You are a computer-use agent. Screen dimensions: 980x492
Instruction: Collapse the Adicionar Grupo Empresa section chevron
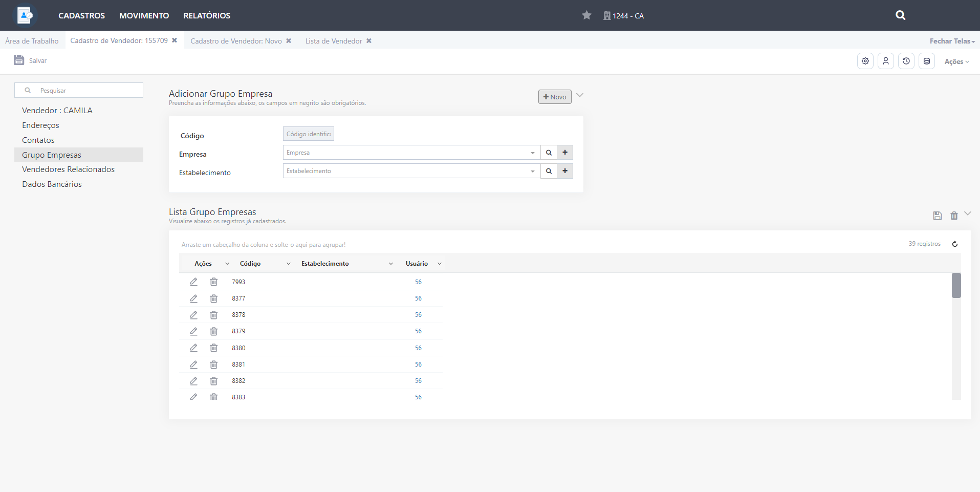[580, 95]
